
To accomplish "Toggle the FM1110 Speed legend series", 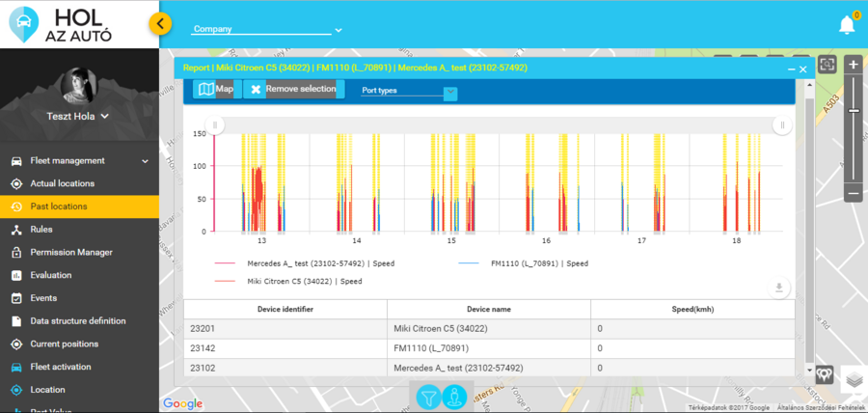I will (x=538, y=262).
